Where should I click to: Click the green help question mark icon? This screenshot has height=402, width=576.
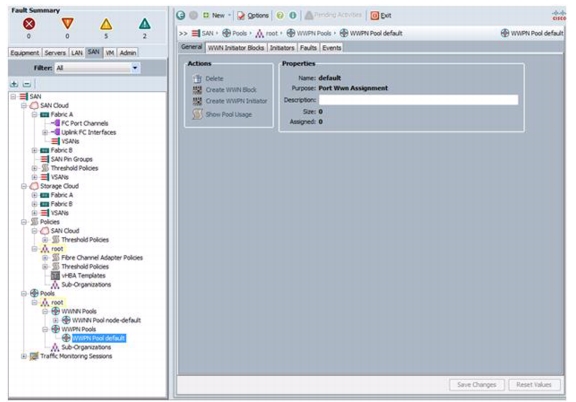point(280,15)
